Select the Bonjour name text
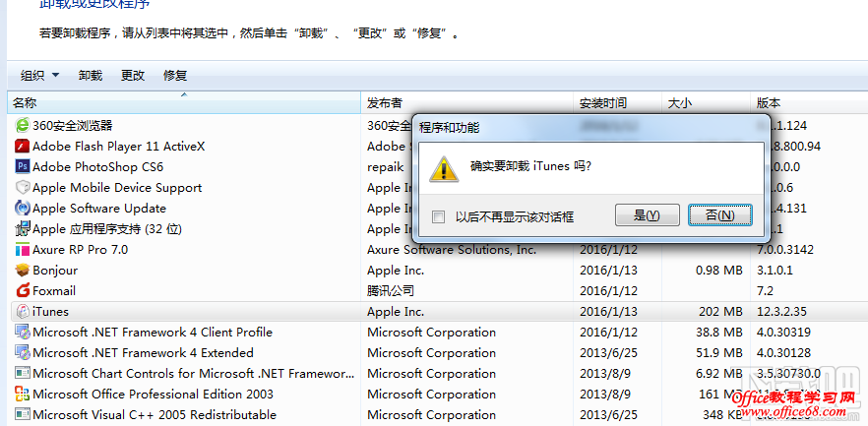868x426 pixels. [55, 271]
